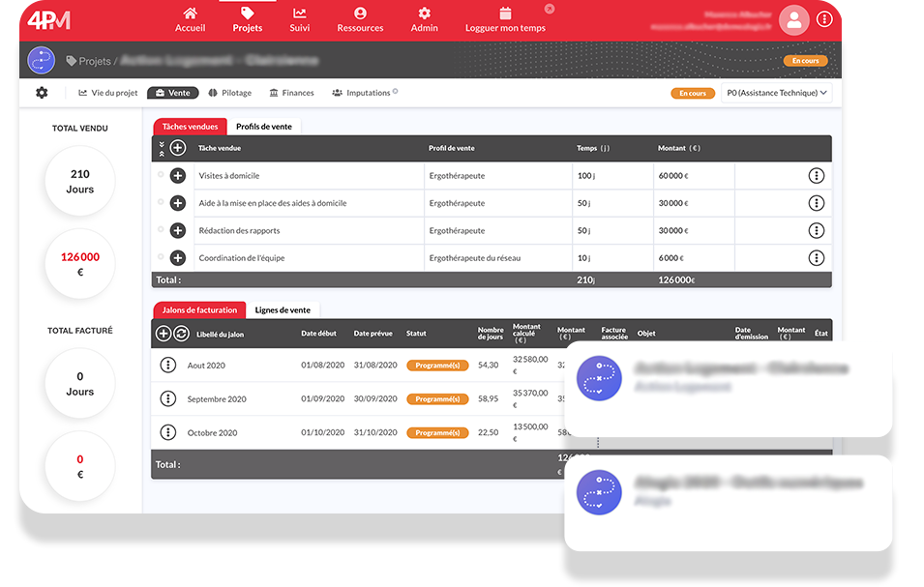
Task: Select the Visites à domicile row radio
Action: (161, 175)
